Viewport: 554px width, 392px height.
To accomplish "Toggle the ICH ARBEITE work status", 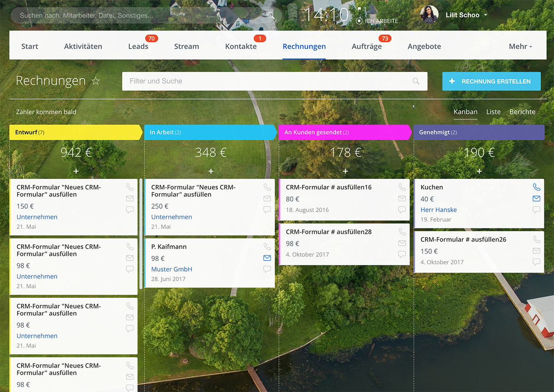I will tap(377, 21).
